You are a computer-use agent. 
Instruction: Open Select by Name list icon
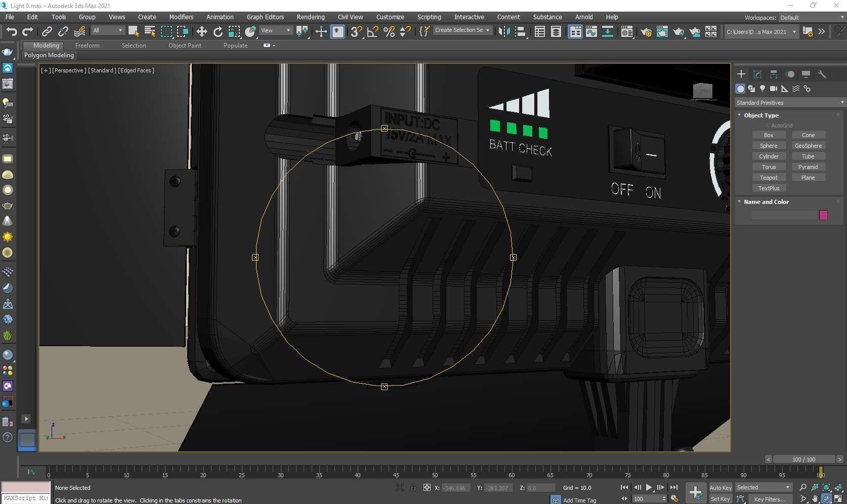tap(150, 31)
